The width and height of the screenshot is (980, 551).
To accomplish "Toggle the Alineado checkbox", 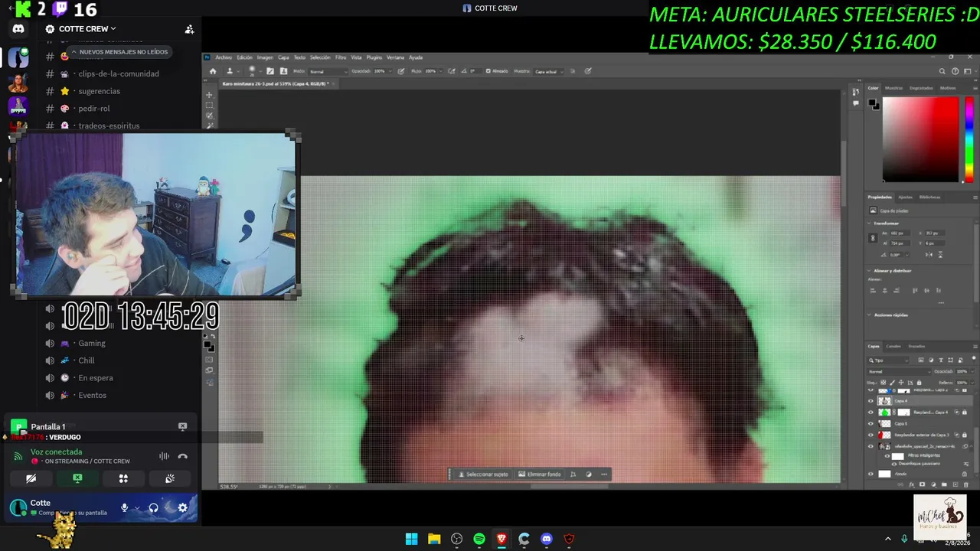I will (488, 71).
